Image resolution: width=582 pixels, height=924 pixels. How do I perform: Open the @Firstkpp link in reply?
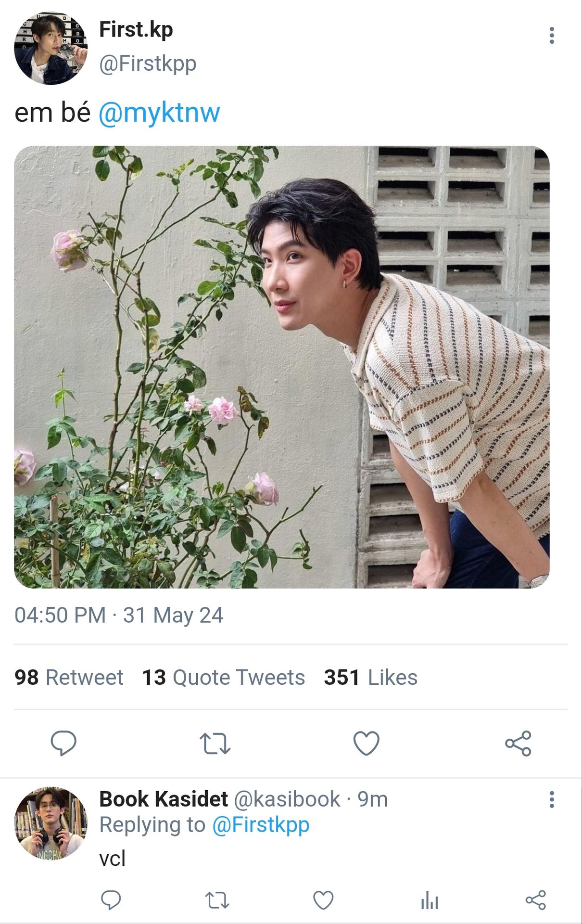coord(260,824)
